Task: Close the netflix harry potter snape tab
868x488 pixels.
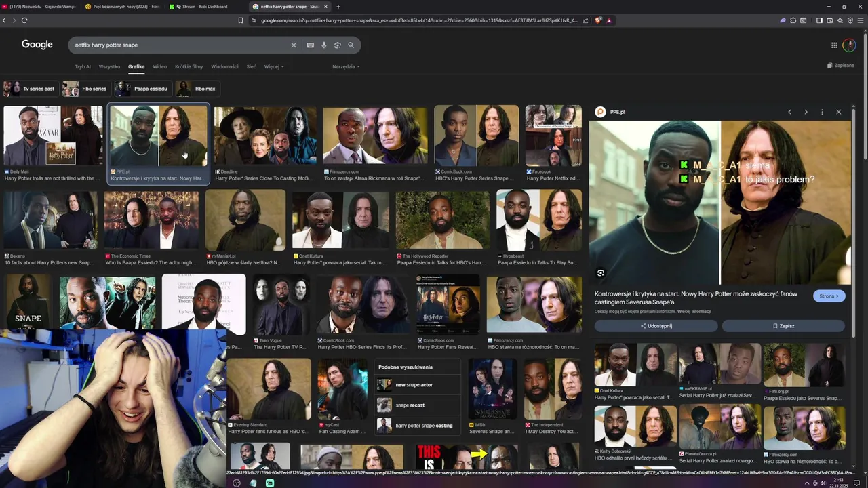Action: [x=325, y=7]
